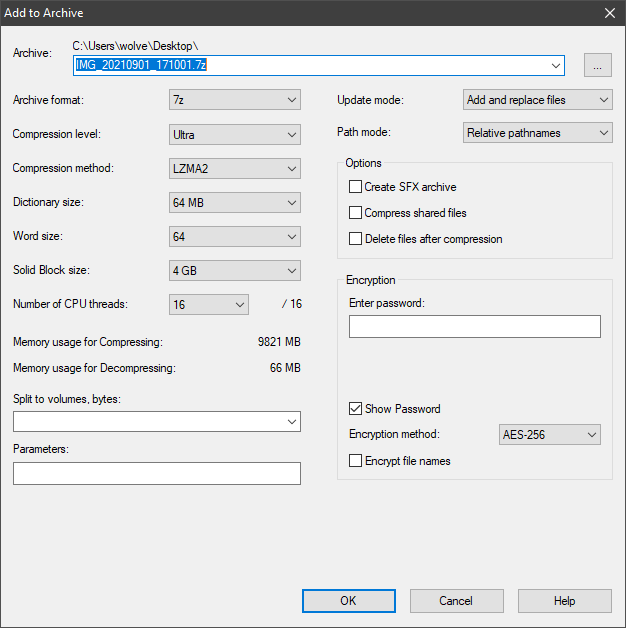This screenshot has width=626, height=628.
Task: Confirm with the OK button
Action: (349, 601)
